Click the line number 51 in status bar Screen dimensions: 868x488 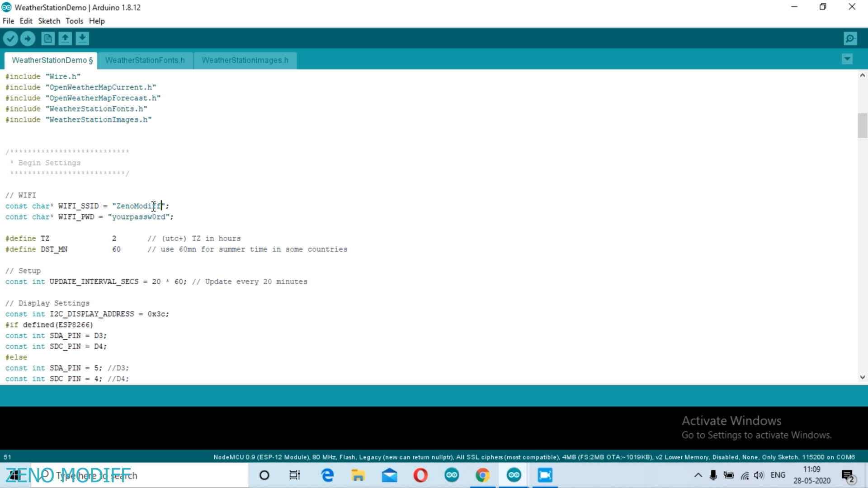click(7, 457)
